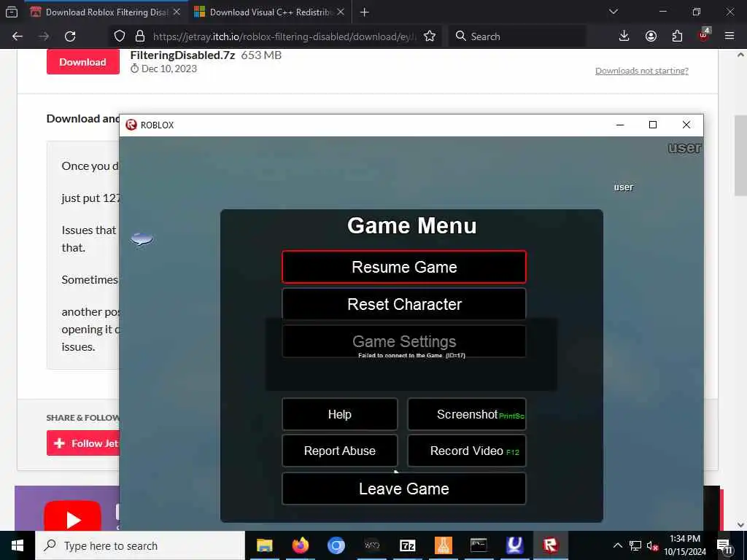Open Game Settings in Game Menu

tap(404, 341)
